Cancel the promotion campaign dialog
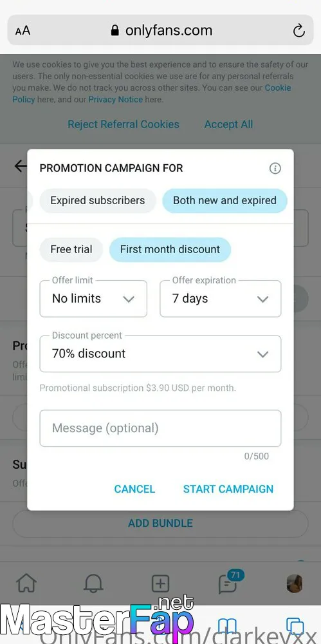The width and height of the screenshot is (321, 644). [x=134, y=489]
